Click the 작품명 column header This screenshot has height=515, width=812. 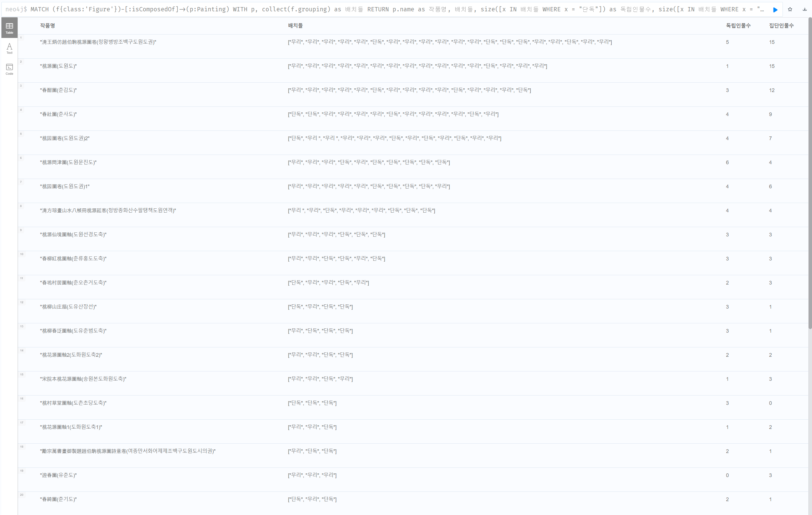(48, 25)
